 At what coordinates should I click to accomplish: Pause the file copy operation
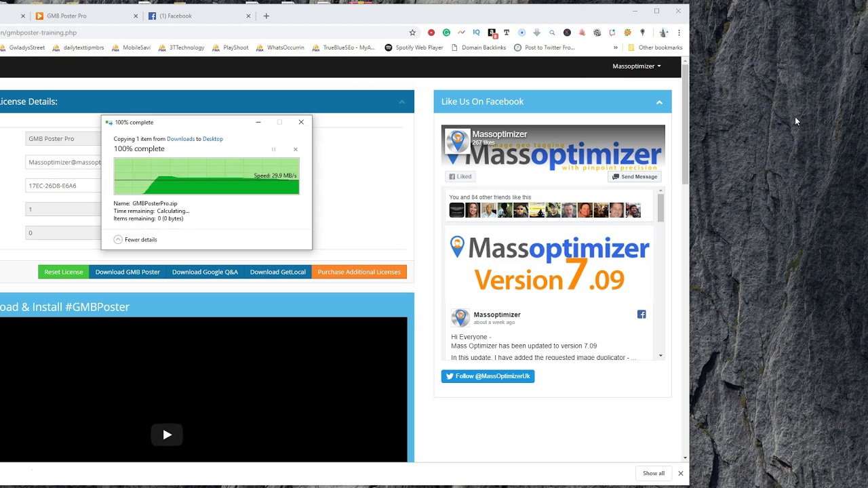[x=274, y=149]
